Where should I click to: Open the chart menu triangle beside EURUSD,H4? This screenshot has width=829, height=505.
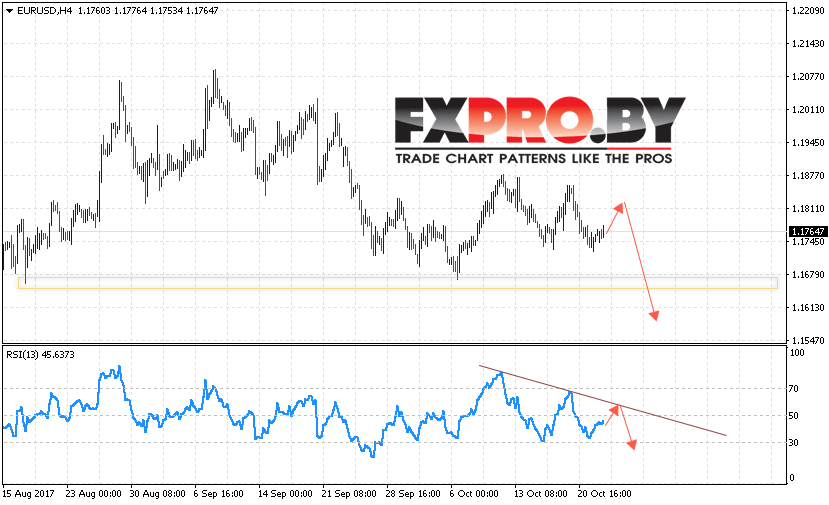[x=9, y=11]
